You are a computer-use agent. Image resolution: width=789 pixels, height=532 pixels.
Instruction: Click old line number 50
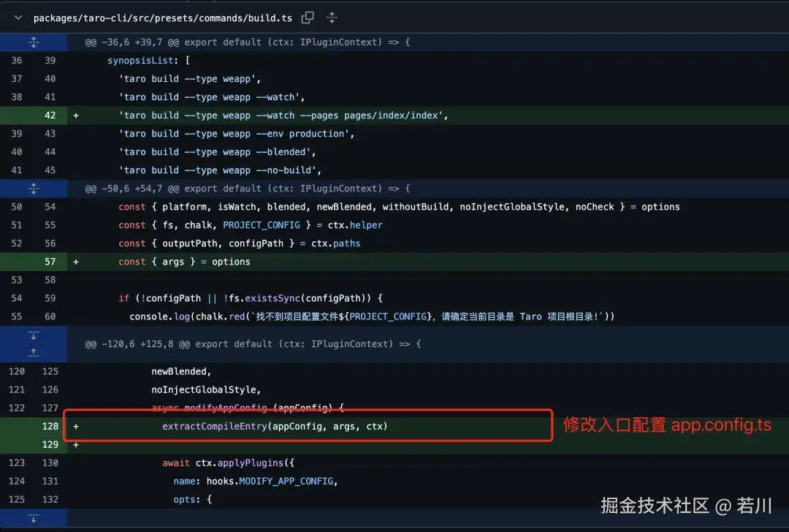17,207
